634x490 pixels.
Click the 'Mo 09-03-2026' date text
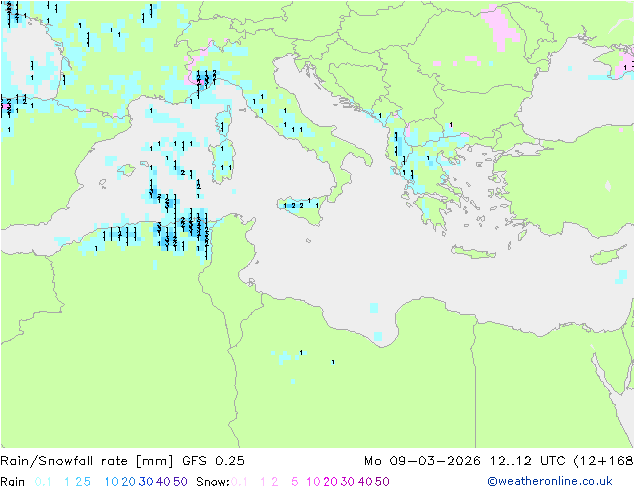point(422,461)
